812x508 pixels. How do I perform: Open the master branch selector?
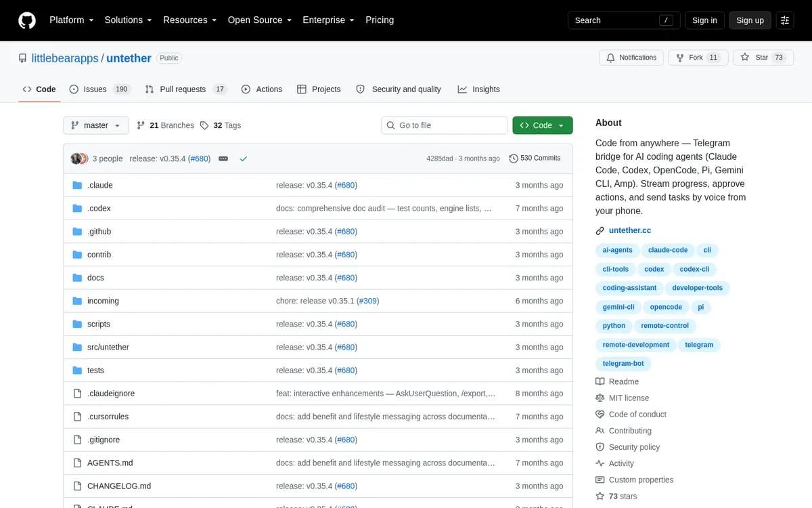(95, 125)
